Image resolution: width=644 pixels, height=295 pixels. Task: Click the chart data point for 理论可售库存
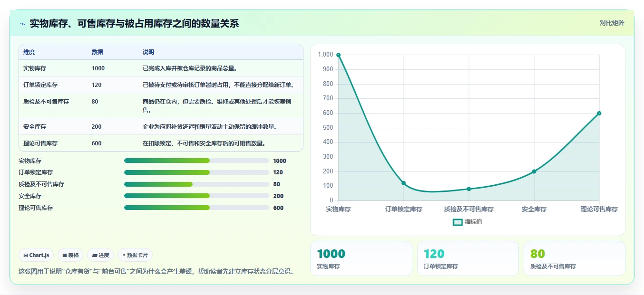click(599, 113)
